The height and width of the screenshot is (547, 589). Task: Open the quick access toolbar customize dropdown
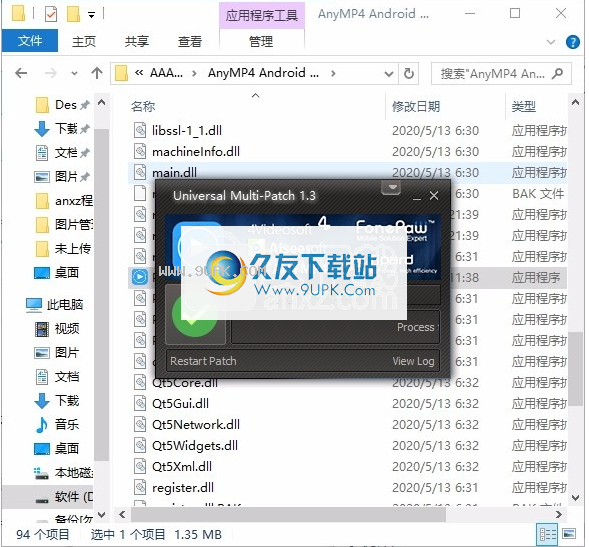(x=91, y=15)
